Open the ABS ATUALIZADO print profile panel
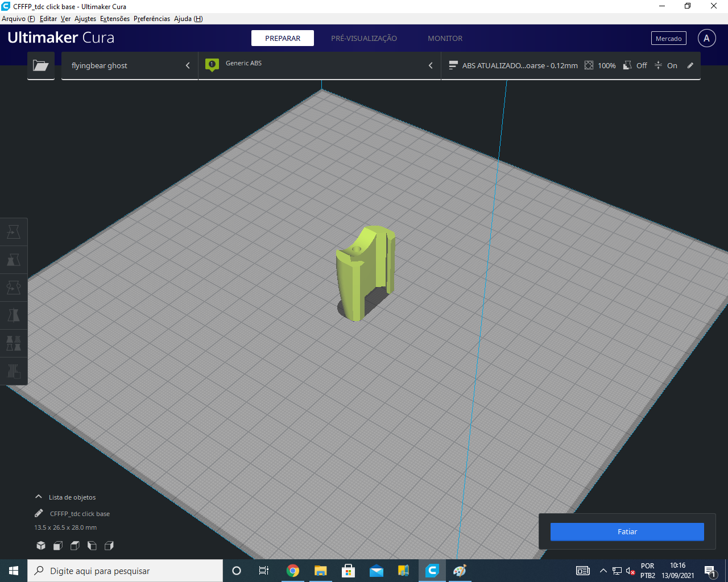 (570, 65)
